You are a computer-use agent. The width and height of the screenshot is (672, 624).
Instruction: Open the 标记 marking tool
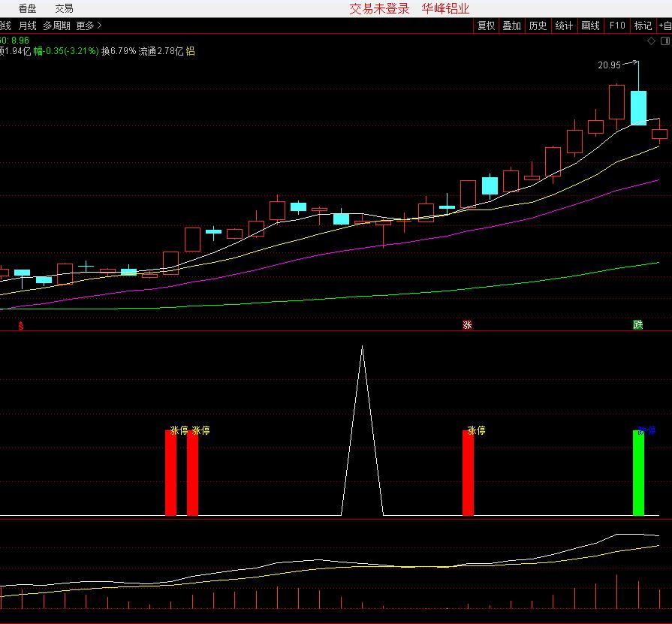coord(643,26)
